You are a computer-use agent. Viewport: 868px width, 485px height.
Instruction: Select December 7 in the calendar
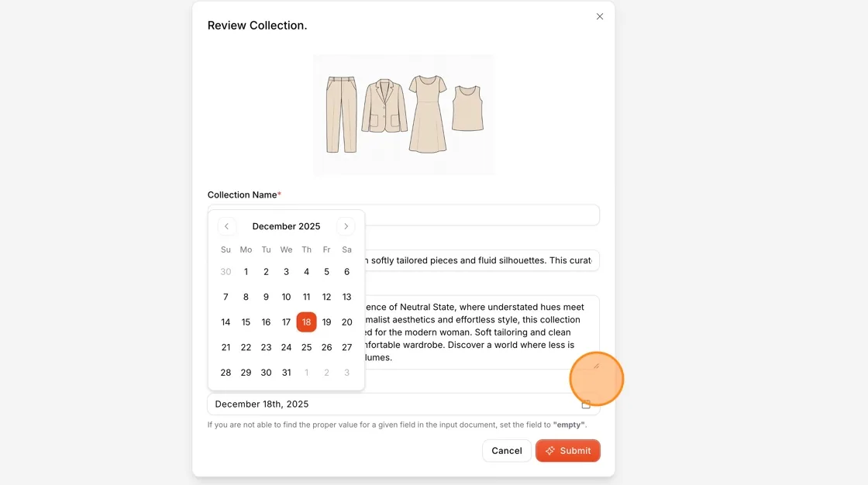[x=226, y=298]
